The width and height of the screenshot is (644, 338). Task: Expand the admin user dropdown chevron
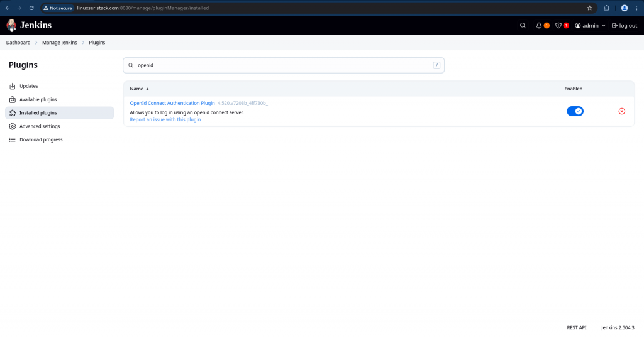coord(603,25)
